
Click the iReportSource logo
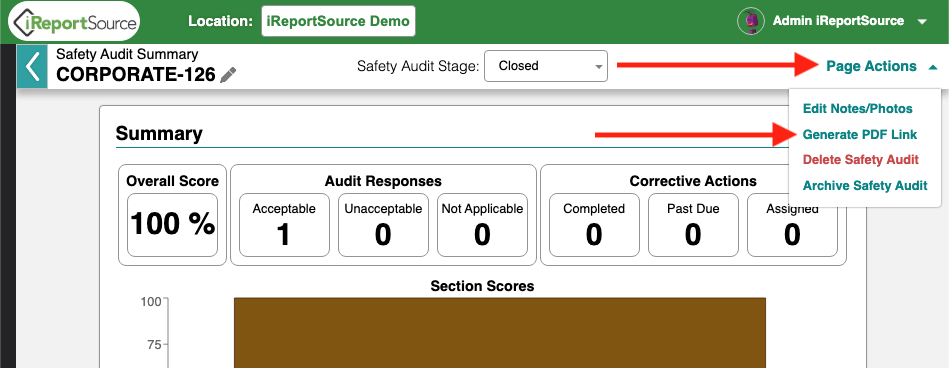point(73,21)
